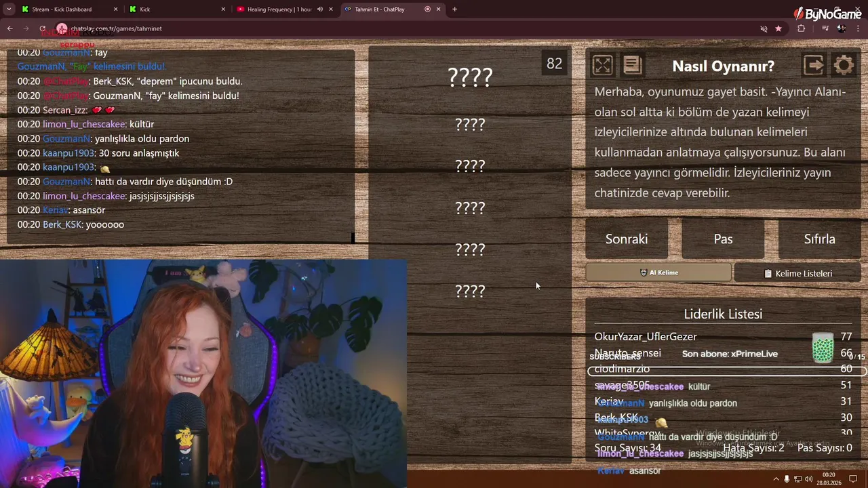This screenshot has height=488, width=868.
Task: Click the recording indicator on ChatPlay tab
Action: (427, 9)
